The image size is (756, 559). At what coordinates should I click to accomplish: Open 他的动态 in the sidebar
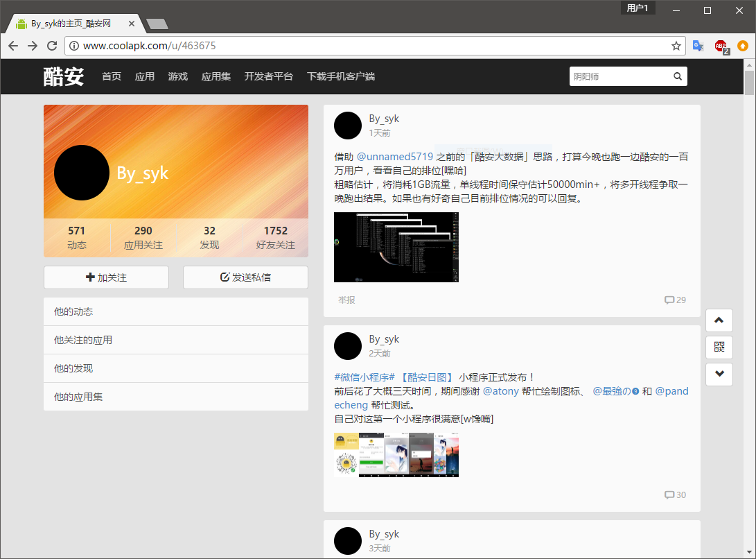coord(176,312)
